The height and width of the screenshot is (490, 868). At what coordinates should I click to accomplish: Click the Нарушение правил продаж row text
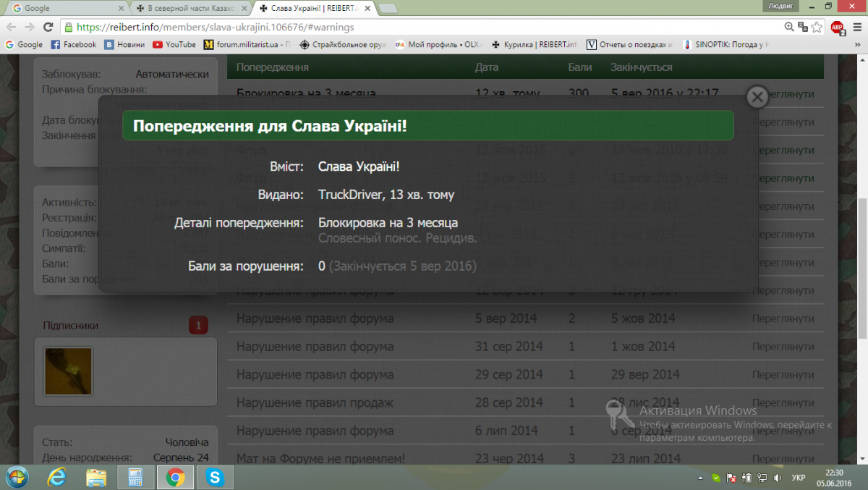315,403
